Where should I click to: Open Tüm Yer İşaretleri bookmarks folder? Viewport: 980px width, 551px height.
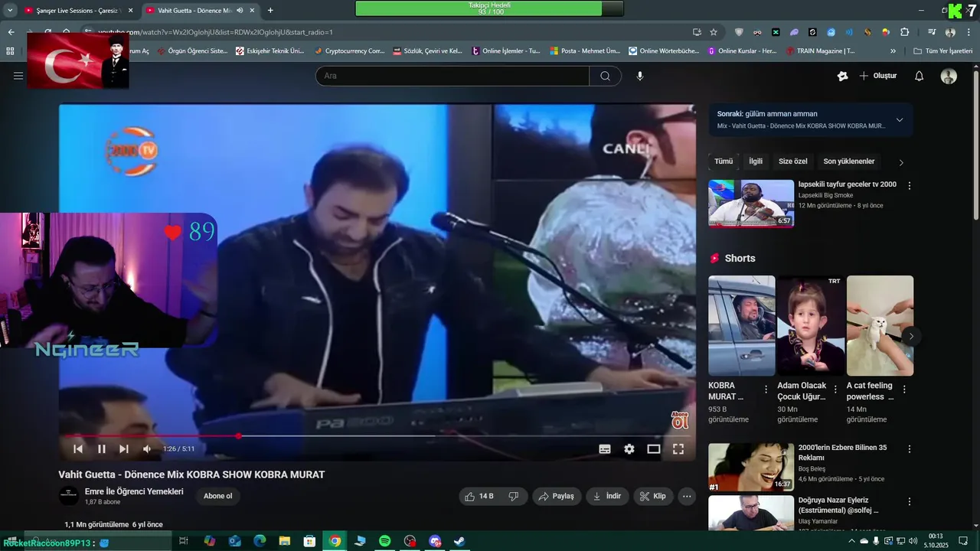943,51
